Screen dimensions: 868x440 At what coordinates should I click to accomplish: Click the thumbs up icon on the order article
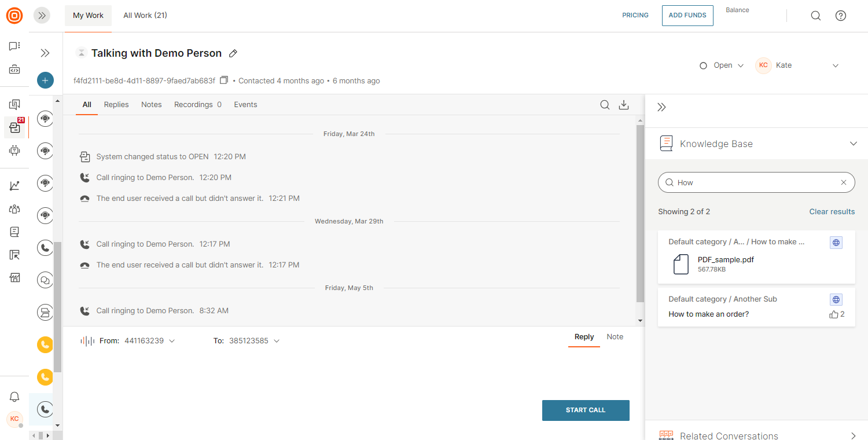point(834,314)
